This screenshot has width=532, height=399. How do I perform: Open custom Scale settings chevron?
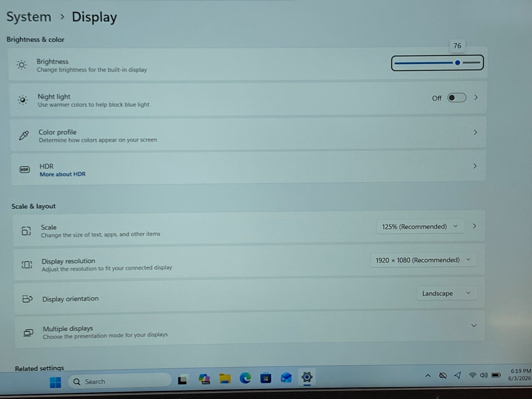(474, 226)
